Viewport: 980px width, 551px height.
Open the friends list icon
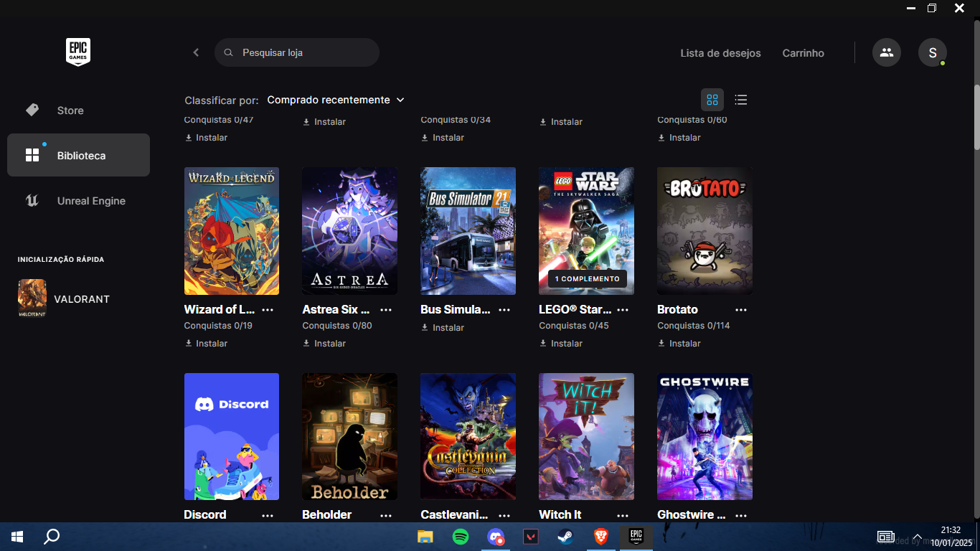coord(887,52)
